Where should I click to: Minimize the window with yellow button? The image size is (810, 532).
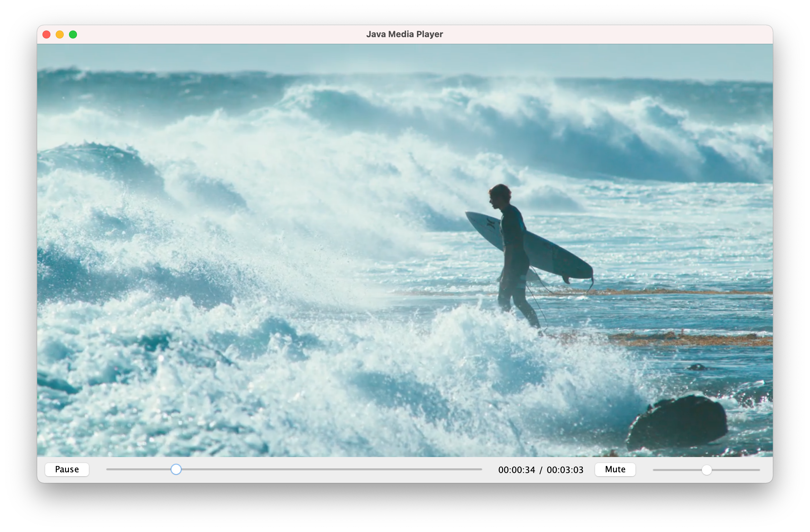pos(60,34)
